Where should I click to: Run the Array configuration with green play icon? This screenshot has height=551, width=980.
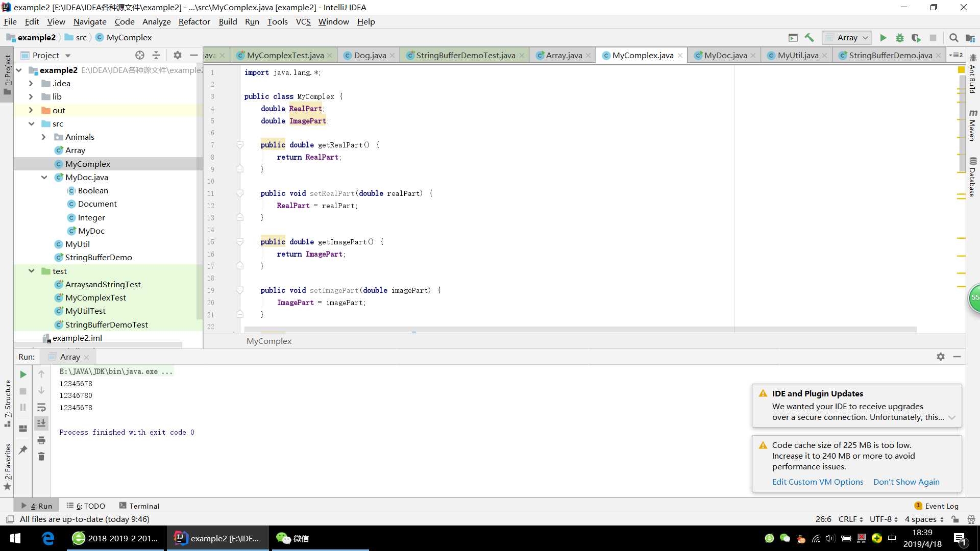click(883, 38)
